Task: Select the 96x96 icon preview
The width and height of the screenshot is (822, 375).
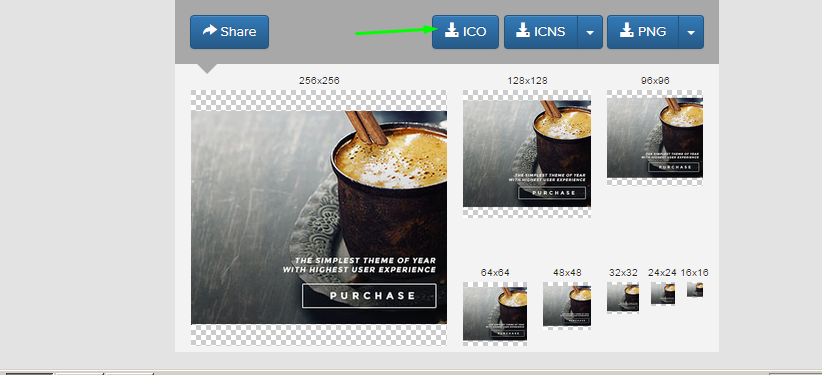Action: coord(655,137)
